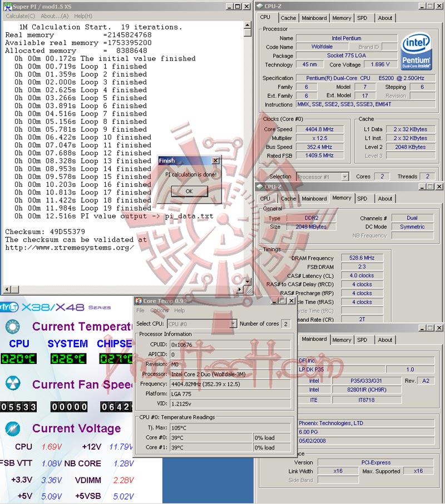Click the xtremesystems.org URL in Super PI
Image resolution: width=445 pixels, height=504 pixels.
[70, 248]
